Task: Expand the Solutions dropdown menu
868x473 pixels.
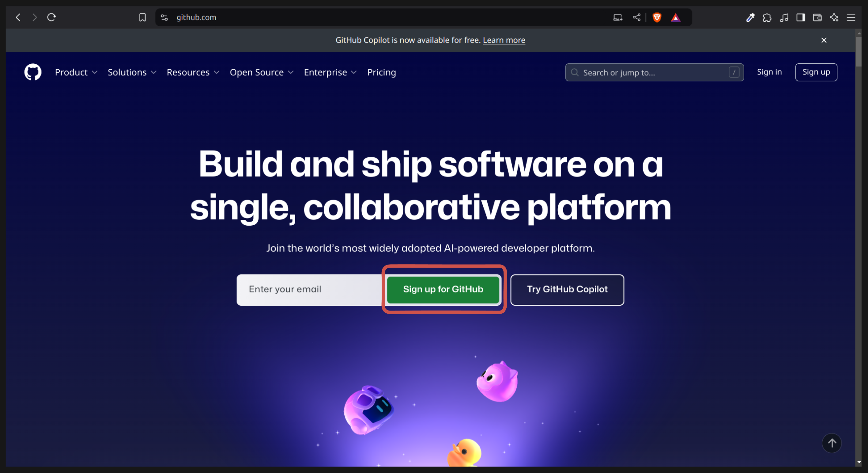Action: pyautogui.click(x=132, y=72)
